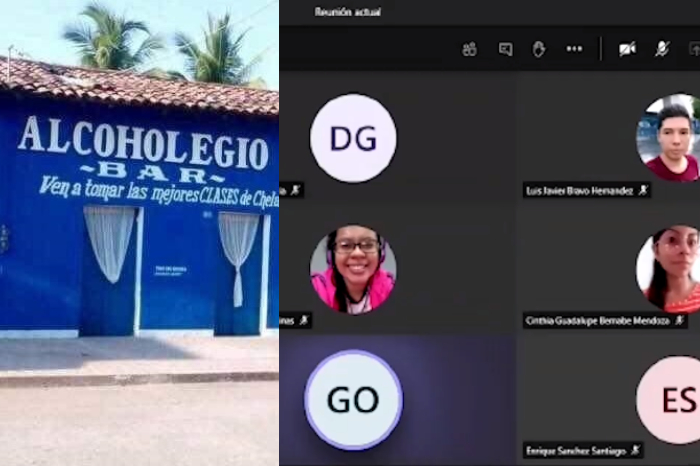Click muted mic icon beside Luis Javier's name
Image resolution: width=700 pixels, height=466 pixels.
click(x=643, y=190)
